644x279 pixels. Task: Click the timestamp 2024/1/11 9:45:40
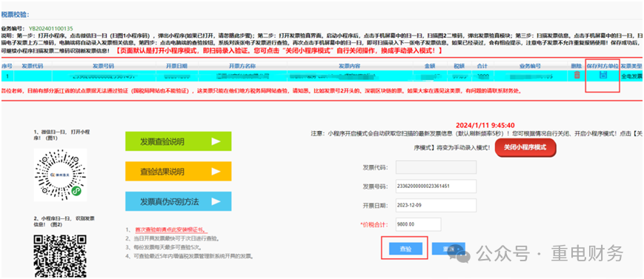[485, 125]
